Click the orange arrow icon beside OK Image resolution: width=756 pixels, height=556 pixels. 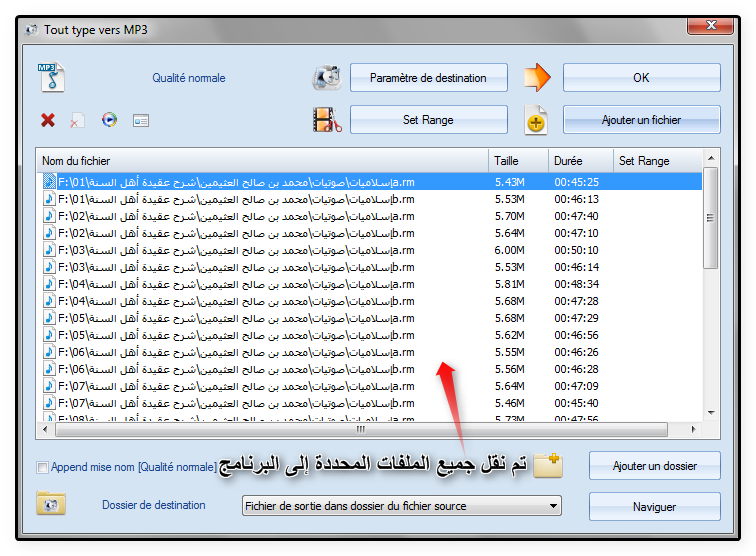coord(537,77)
